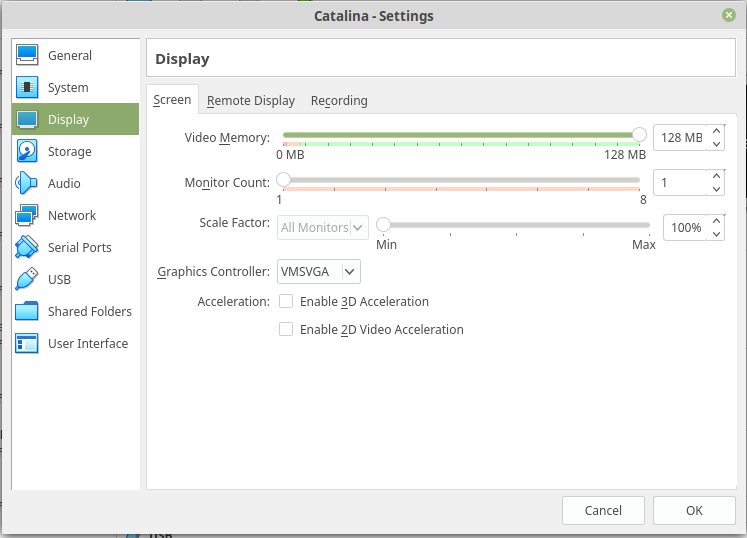Image resolution: width=747 pixels, height=538 pixels.
Task: Open the All Monitors scale dropdown
Action: 322,228
